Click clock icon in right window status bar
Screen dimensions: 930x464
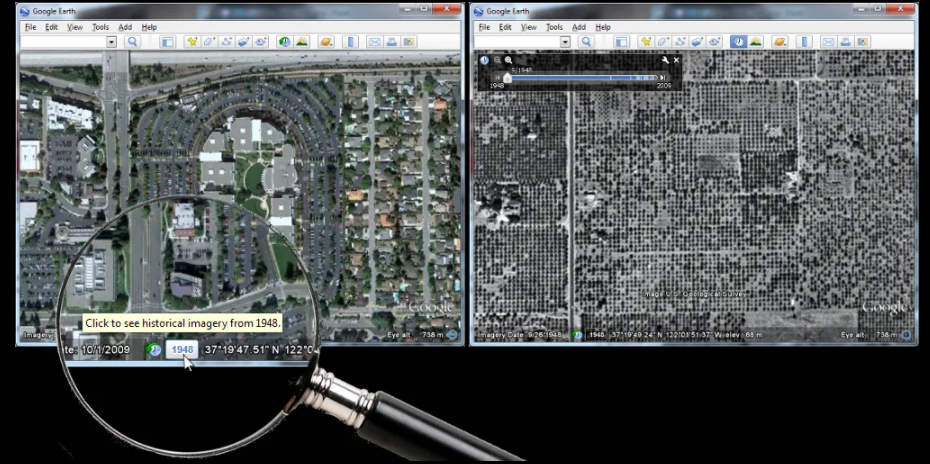(x=578, y=335)
